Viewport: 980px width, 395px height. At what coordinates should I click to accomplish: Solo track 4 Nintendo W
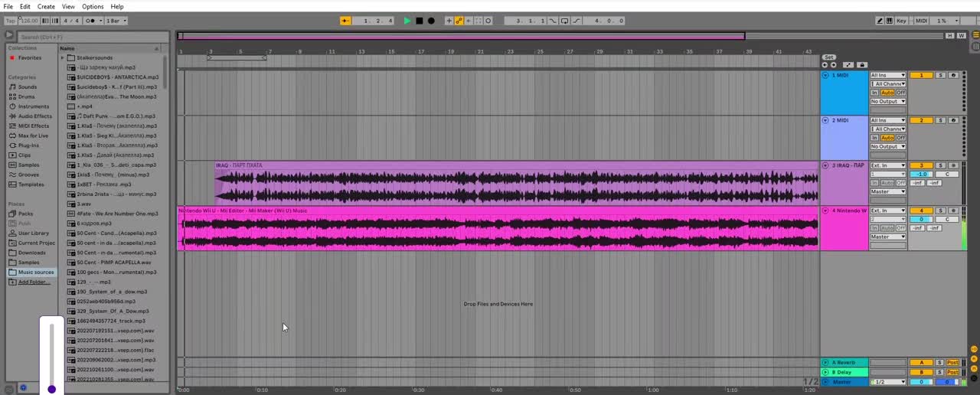(x=941, y=211)
